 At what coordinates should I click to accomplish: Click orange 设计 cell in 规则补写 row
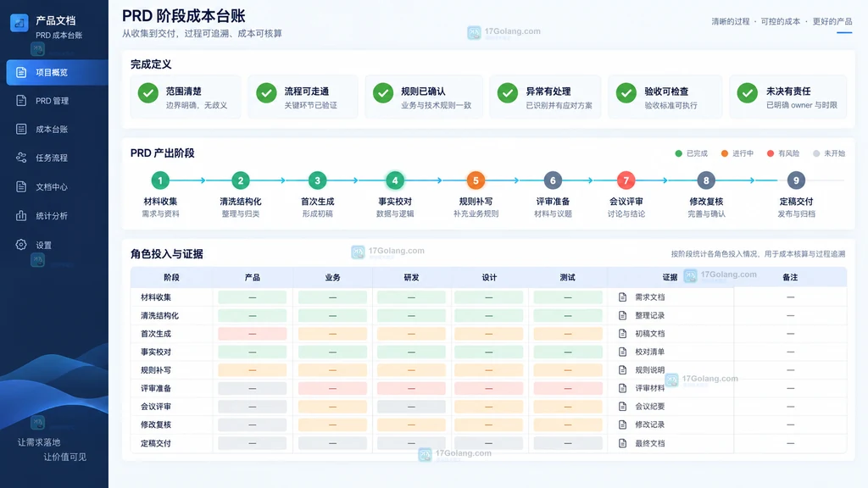click(x=489, y=370)
